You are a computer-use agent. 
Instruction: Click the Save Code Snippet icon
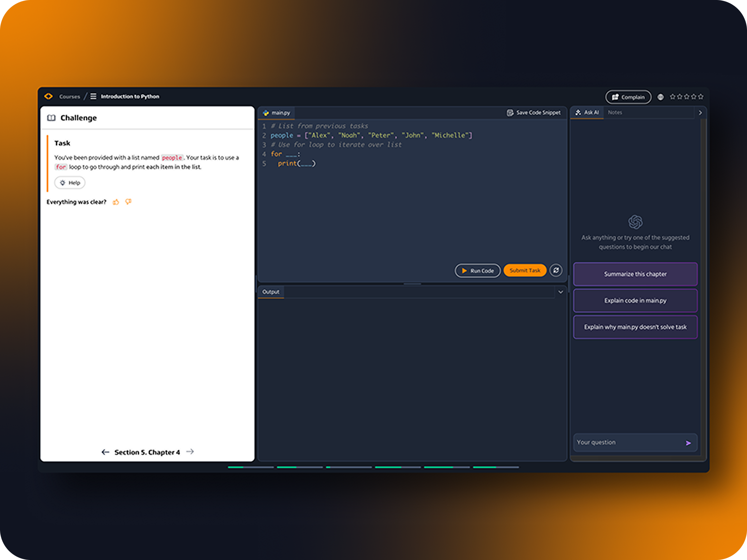point(509,113)
